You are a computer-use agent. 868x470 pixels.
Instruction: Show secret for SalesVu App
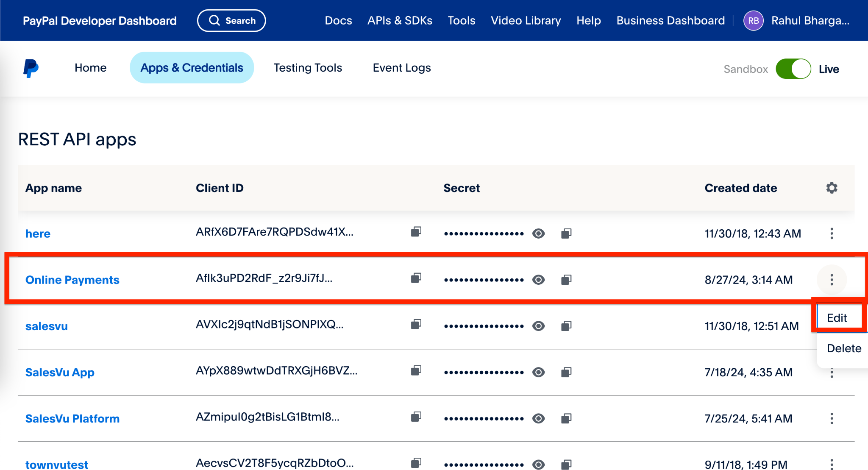click(538, 372)
